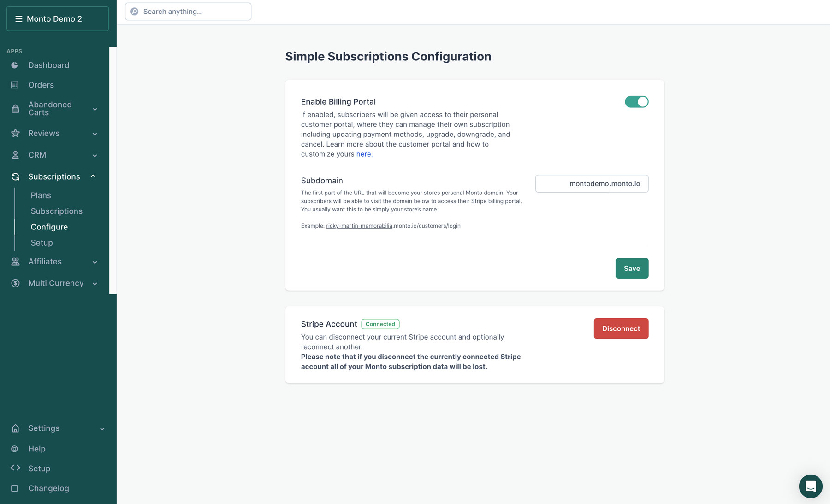Click the Reviews star icon
Viewport: 830px width, 504px height.
pyautogui.click(x=15, y=133)
